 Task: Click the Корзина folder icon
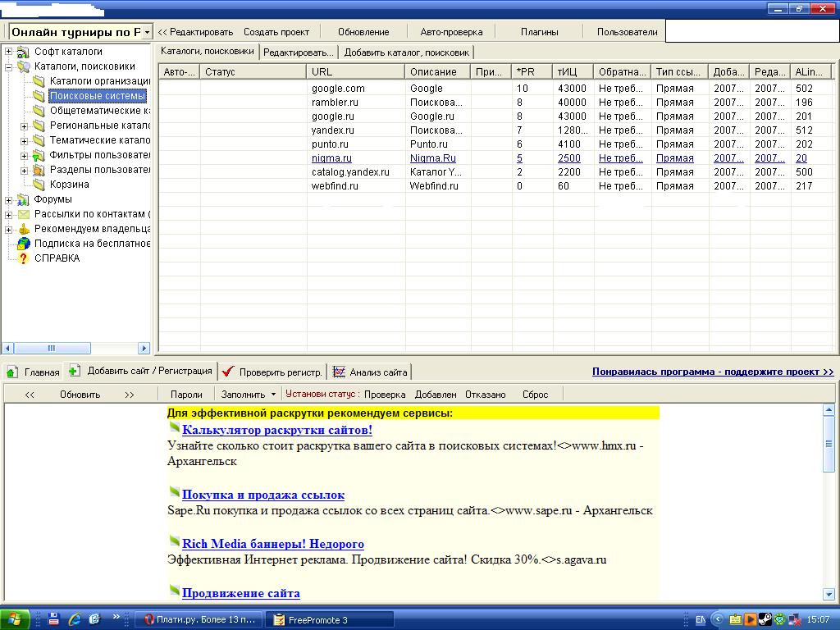pyautogui.click(x=39, y=185)
